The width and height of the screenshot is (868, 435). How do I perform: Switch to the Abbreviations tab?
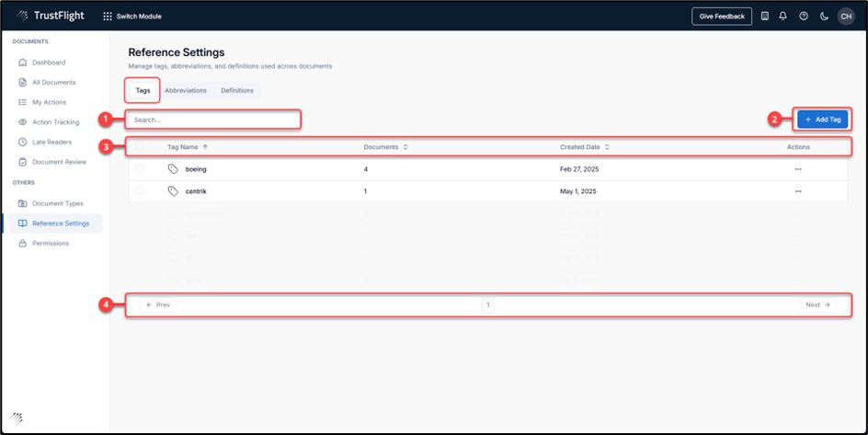(185, 90)
